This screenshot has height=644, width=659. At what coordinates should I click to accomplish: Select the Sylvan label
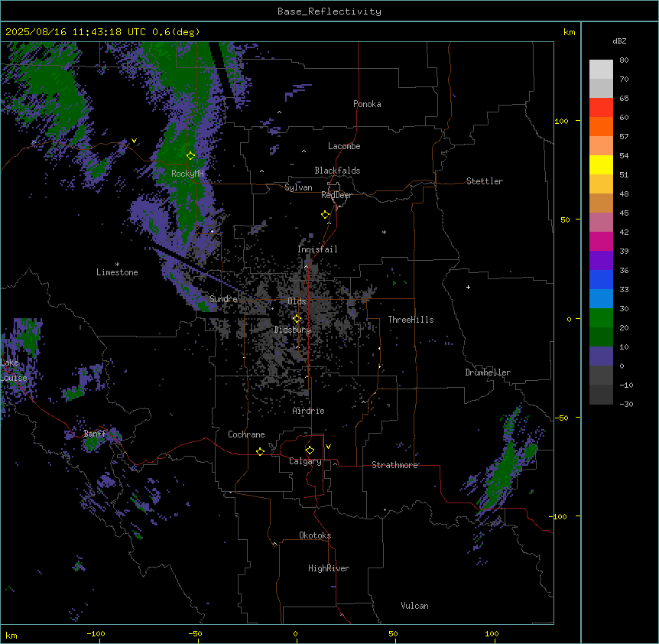(x=298, y=187)
